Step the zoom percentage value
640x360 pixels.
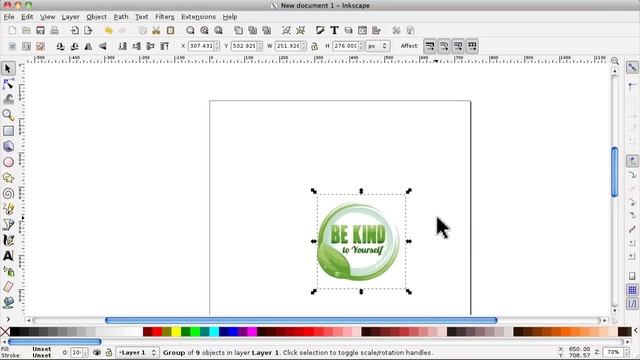(626, 352)
